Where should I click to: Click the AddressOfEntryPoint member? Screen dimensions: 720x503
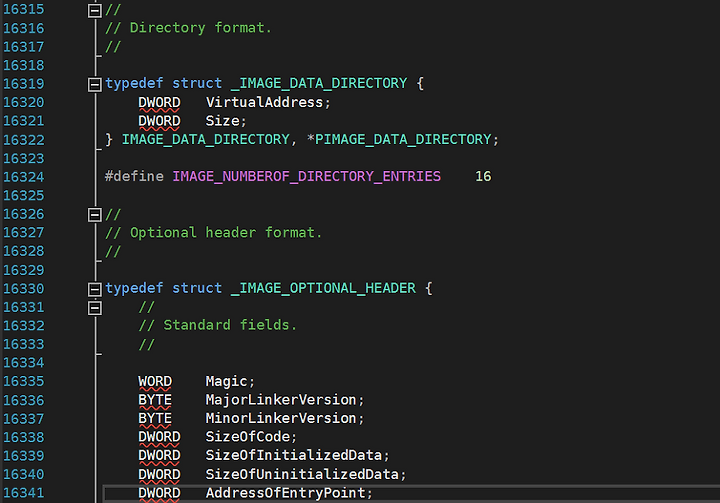click(x=285, y=493)
